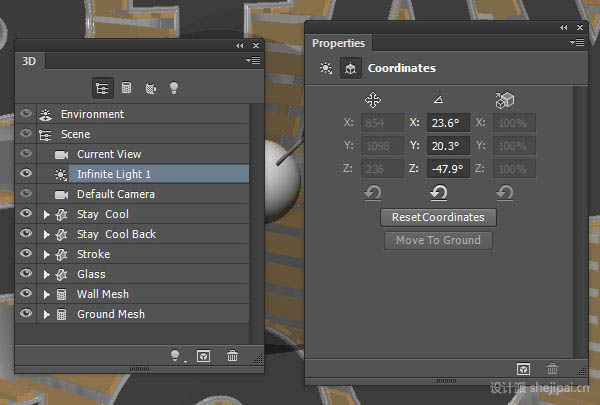Hide the Glass mesh

pyautogui.click(x=26, y=273)
